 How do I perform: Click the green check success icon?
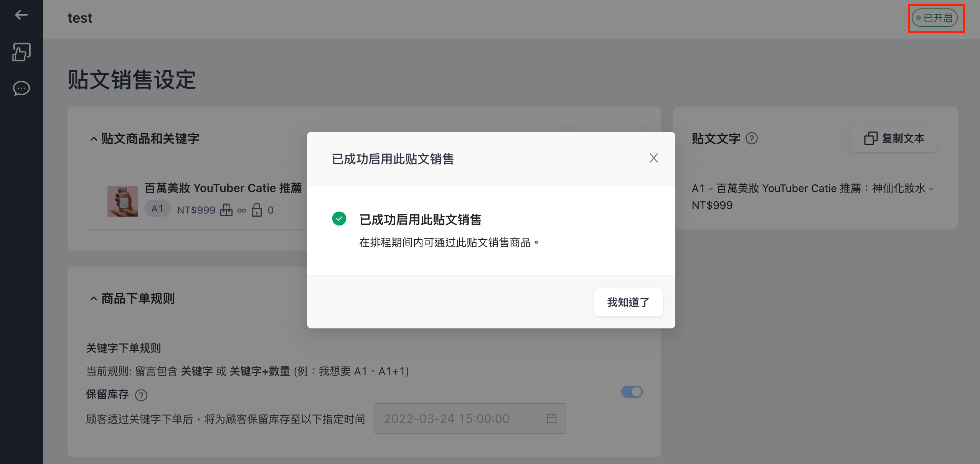(339, 219)
